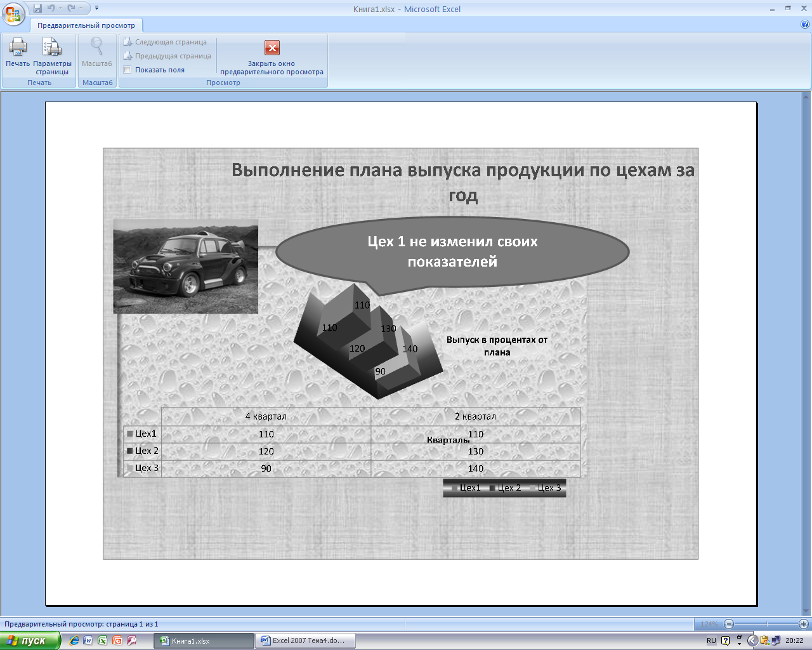The width and height of the screenshot is (812, 650).
Task: Open Customize Quick Access Toolbar dropdown
Action: click(97, 8)
